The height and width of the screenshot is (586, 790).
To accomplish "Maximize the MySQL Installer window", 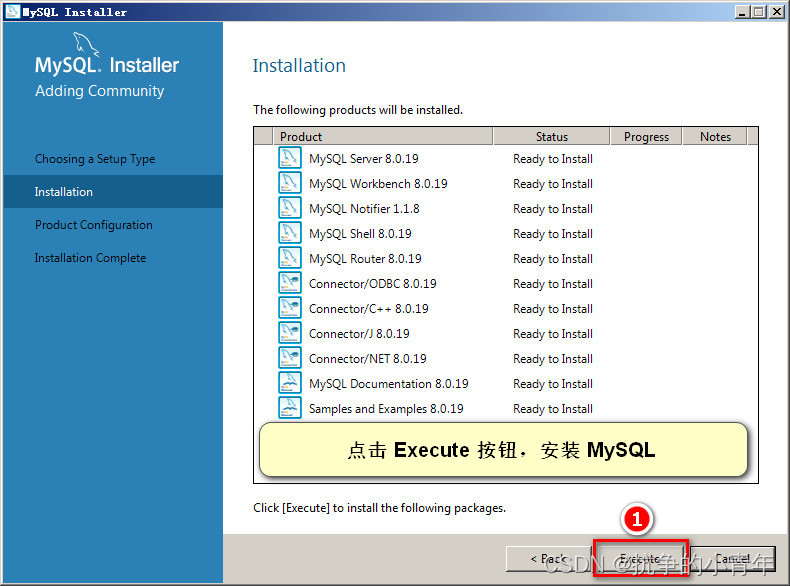I will click(x=758, y=11).
